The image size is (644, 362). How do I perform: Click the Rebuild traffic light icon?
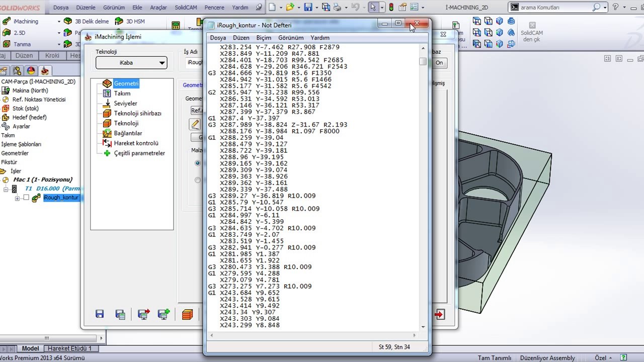coord(391,7)
